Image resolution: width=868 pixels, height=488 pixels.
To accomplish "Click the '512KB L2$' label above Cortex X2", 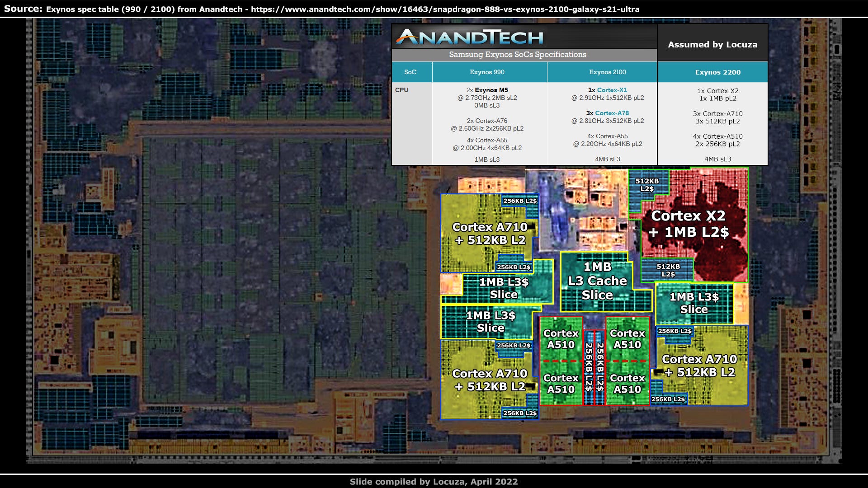I will click(x=647, y=184).
